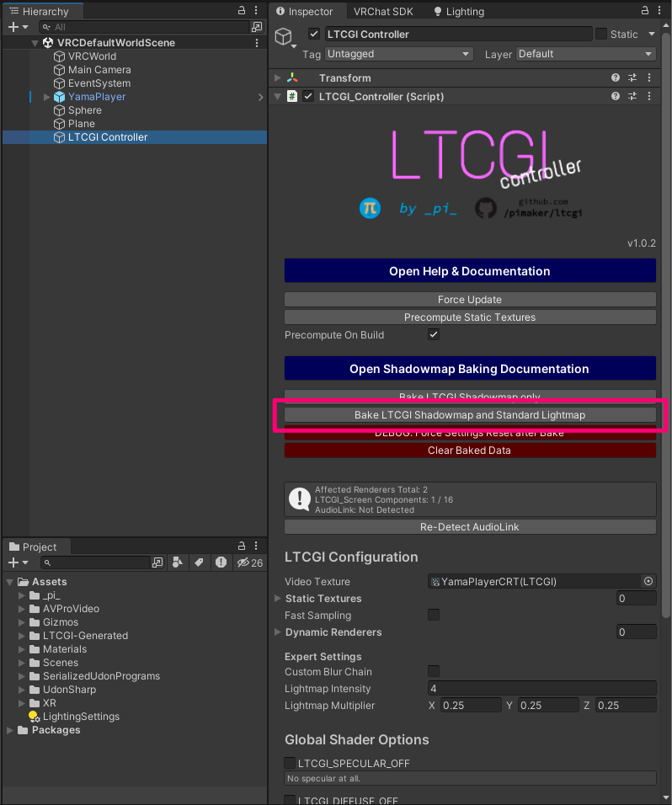This screenshot has width=672, height=805.
Task: Toggle Fast Sampling checkbox
Action: [434, 615]
